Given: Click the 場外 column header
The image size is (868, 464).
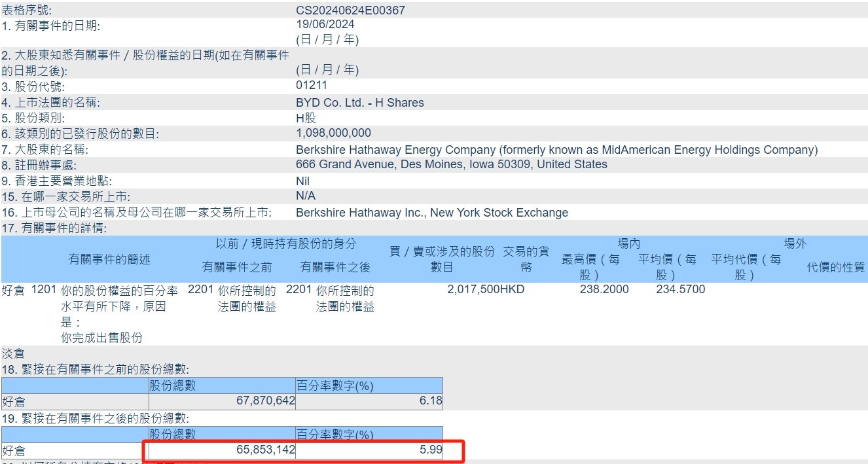Looking at the screenshot, I should (795, 244).
